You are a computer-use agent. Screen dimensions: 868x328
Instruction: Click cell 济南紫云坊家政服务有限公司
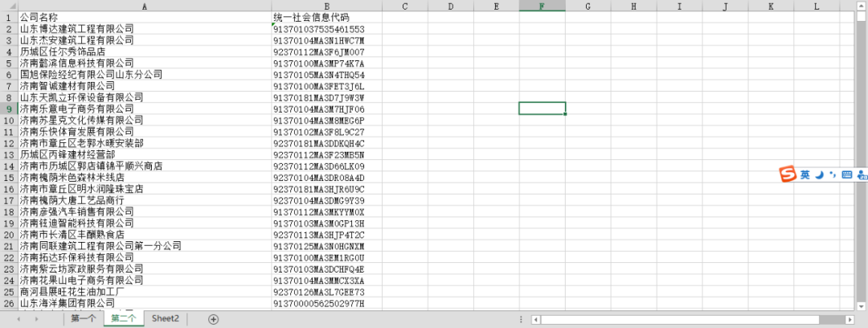[145, 269]
